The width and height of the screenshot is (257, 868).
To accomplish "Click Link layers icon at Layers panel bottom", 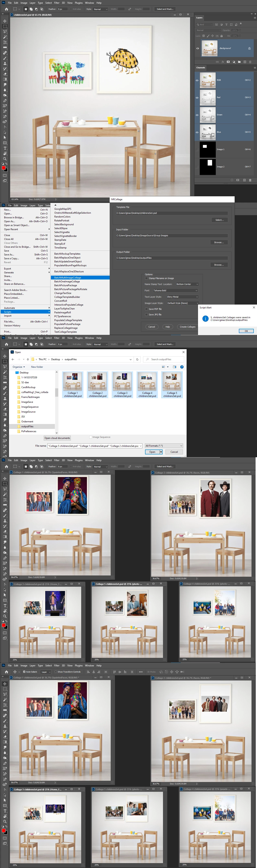I will point(217,62).
